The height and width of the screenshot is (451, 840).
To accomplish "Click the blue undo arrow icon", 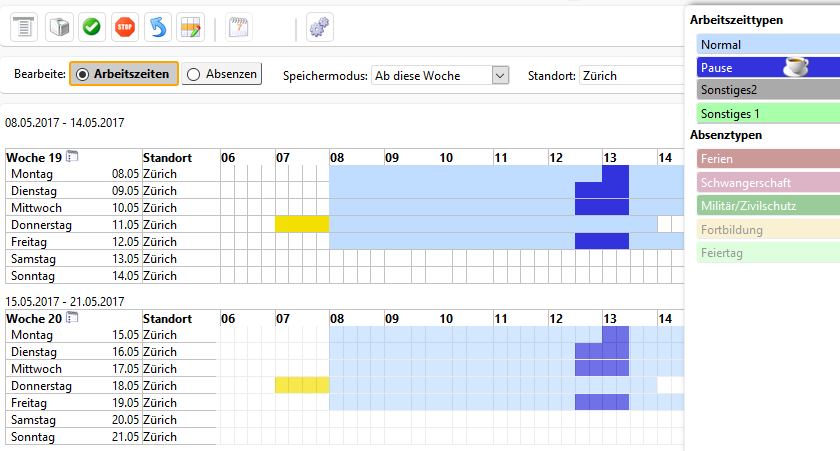I will (x=157, y=27).
